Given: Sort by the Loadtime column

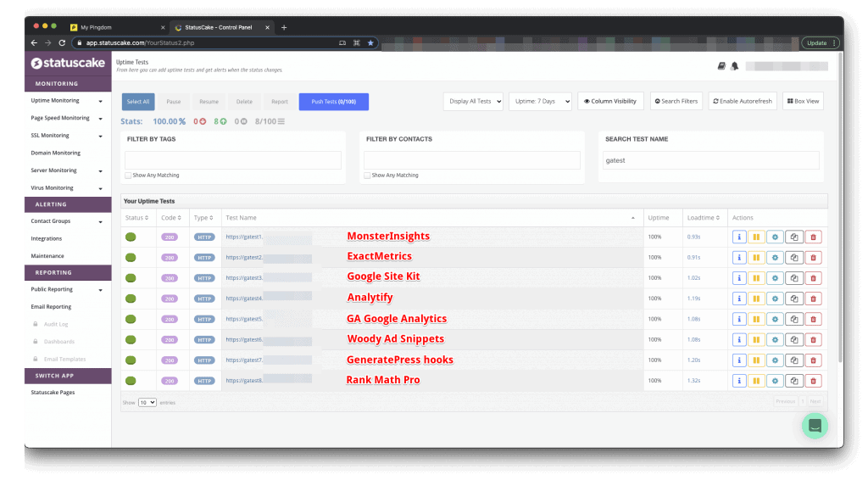Looking at the screenshot, I should click(704, 218).
